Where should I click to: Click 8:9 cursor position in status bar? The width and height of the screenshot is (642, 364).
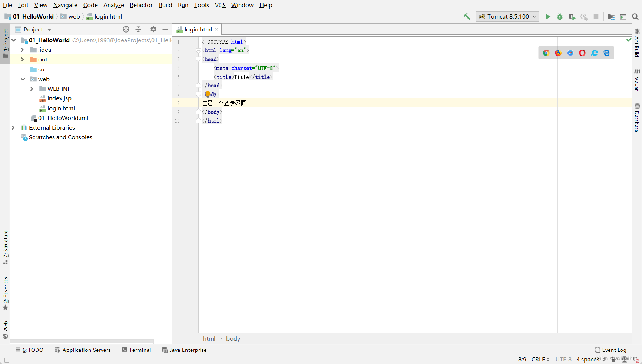(x=522, y=360)
